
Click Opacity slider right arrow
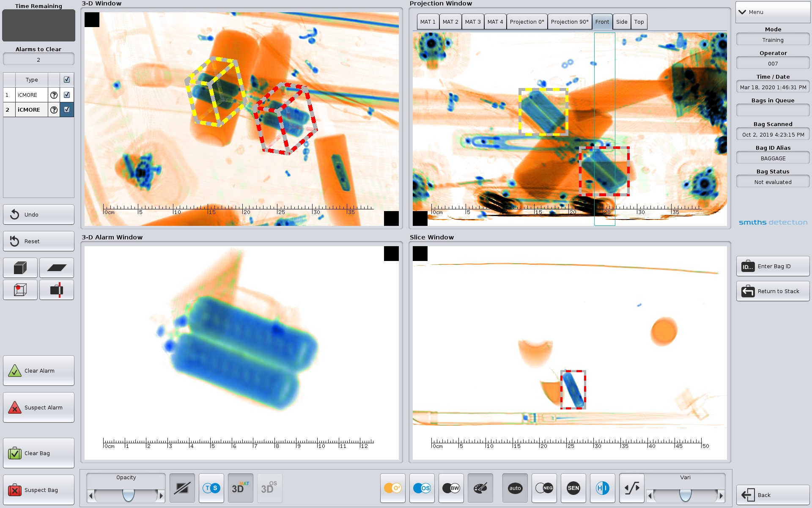pyautogui.click(x=161, y=495)
